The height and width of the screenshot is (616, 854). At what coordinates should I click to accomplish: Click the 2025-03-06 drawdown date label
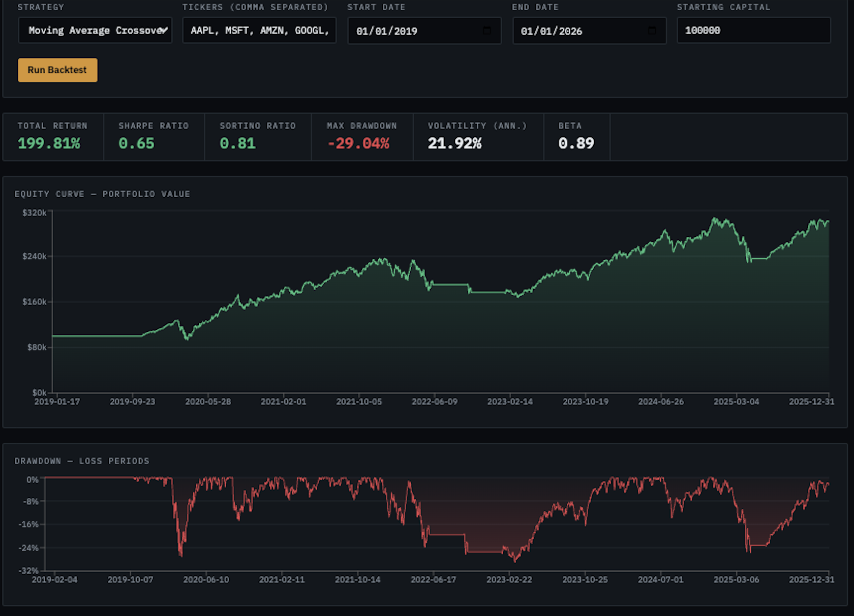(736, 579)
